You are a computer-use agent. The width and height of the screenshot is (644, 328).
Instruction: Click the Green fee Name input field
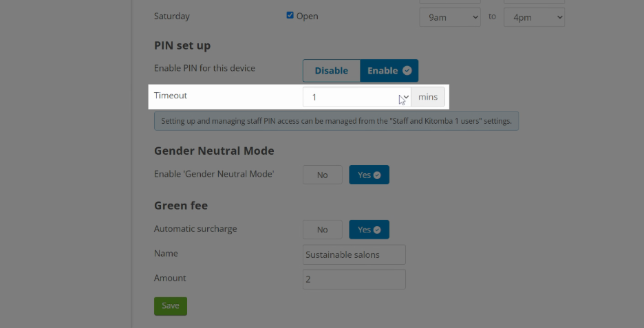(354, 254)
